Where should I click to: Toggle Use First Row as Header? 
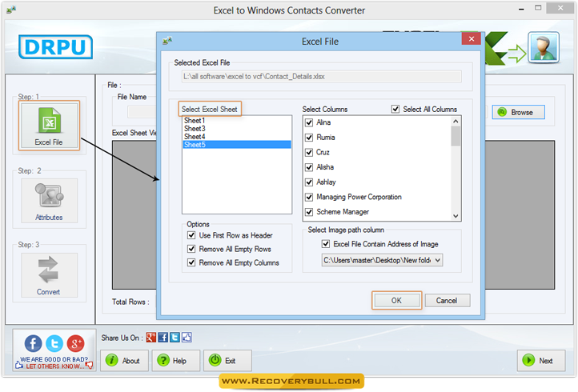[191, 235]
